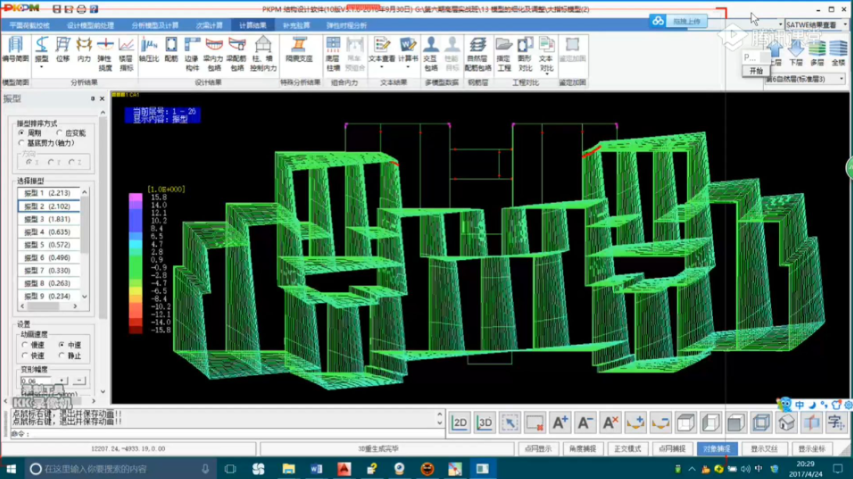
Task: Toggle the 点网显示 grid display button
Action: [x=538, y=449]
